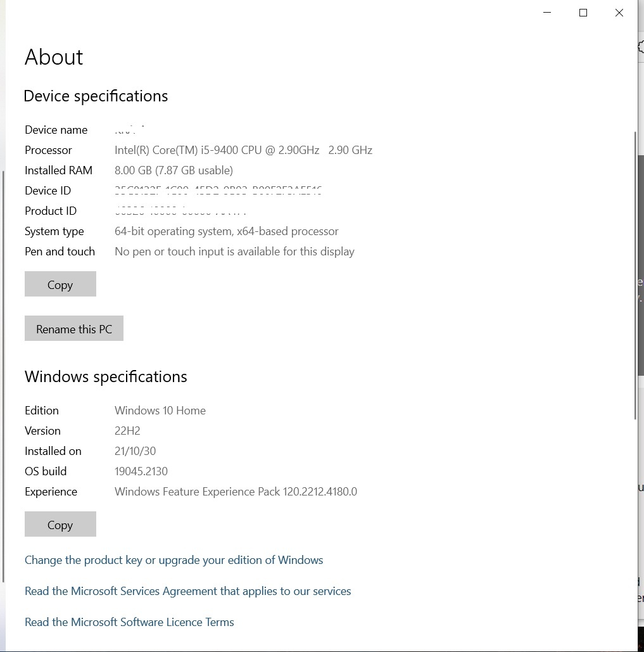
Task: Click the Pen and touch label
Action: (60, 252)
